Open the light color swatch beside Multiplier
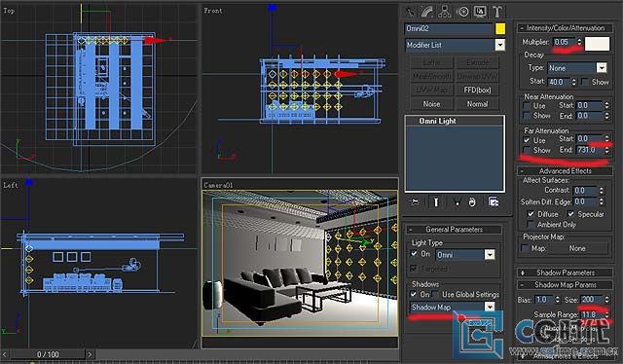This screenshot has width=623, height=364. 597,44
